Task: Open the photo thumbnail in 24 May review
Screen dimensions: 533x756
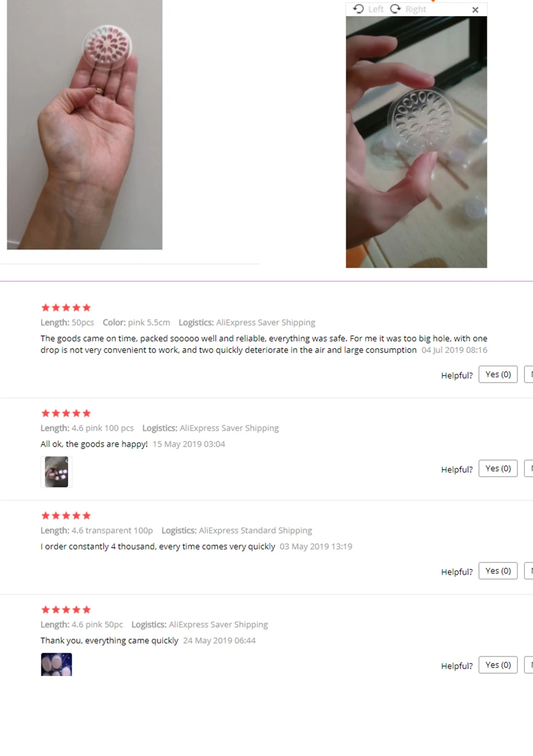Action: pos(56,664)
